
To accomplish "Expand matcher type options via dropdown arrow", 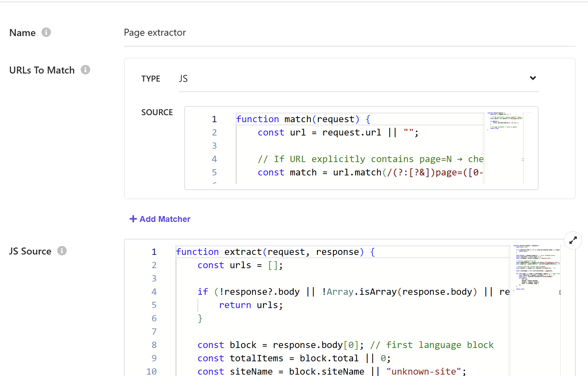I will pos(533,78).
